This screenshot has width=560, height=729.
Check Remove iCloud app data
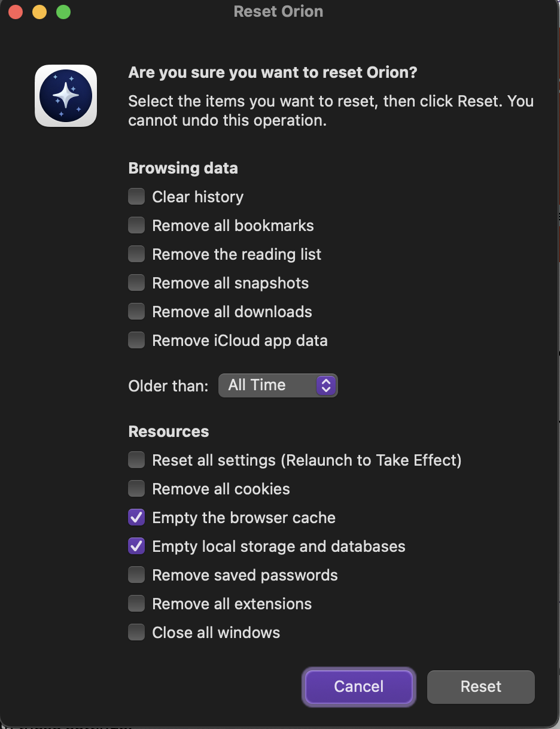136,340
